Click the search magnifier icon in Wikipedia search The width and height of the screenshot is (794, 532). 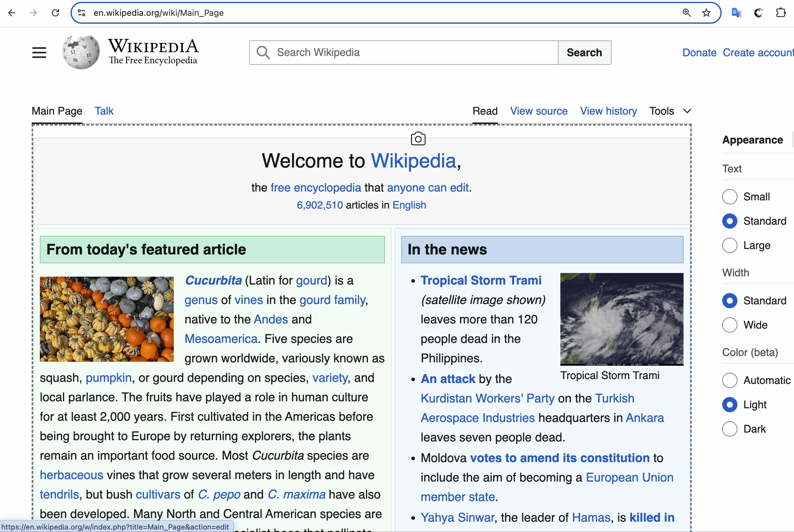coord(263,53)
